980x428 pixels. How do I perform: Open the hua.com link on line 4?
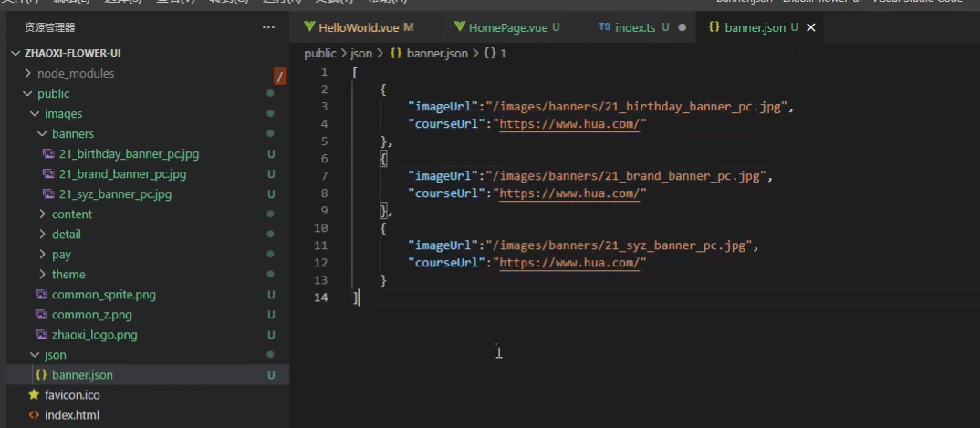tap(570, 124)
